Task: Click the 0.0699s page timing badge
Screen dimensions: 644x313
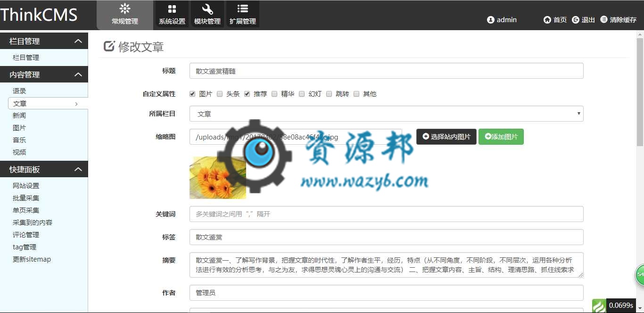Action: (621, 305)
